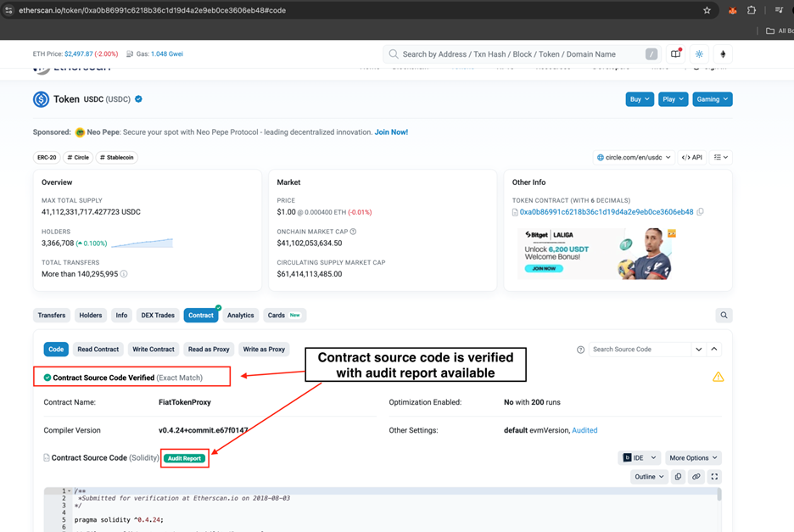Open the Analytics tab

pyautogui.click(x=241, y=315)
